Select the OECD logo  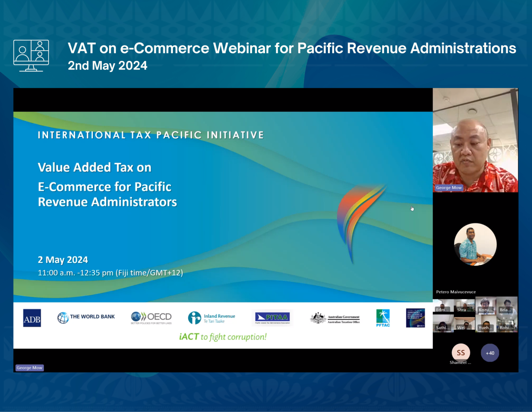[151, 317]
